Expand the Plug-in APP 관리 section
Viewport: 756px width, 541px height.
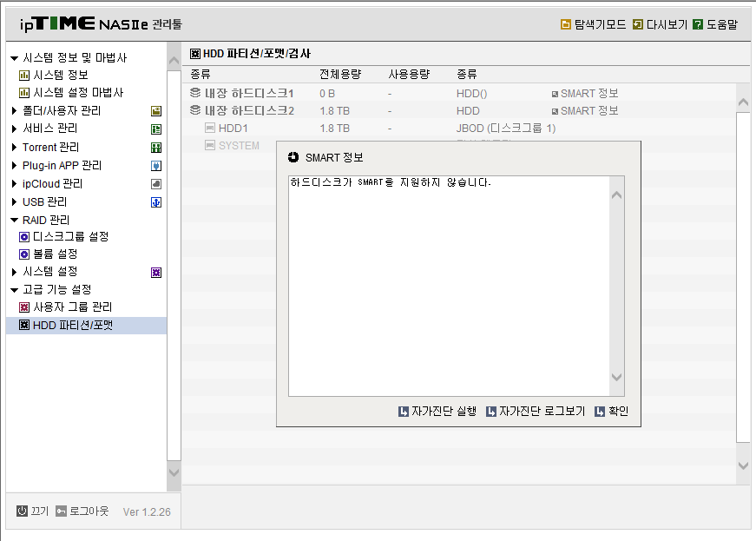point(15,165)
